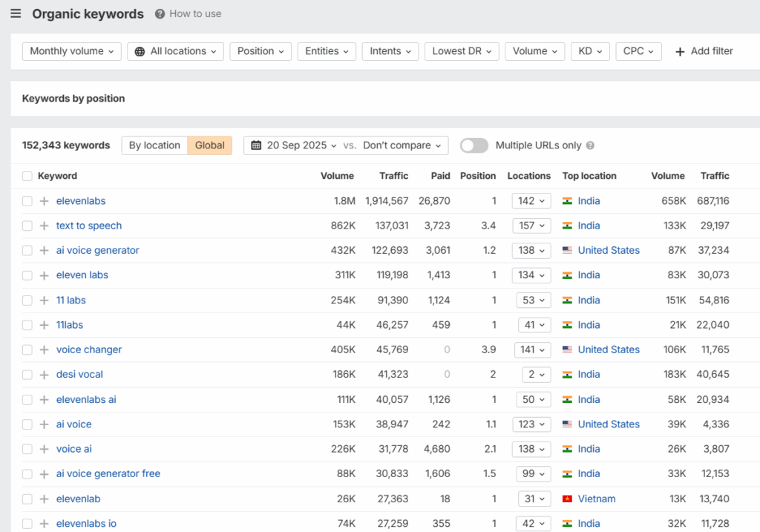Check the select-all Keyword header checkbox
This screenshot has height=532, width=760.
[27, 176]
